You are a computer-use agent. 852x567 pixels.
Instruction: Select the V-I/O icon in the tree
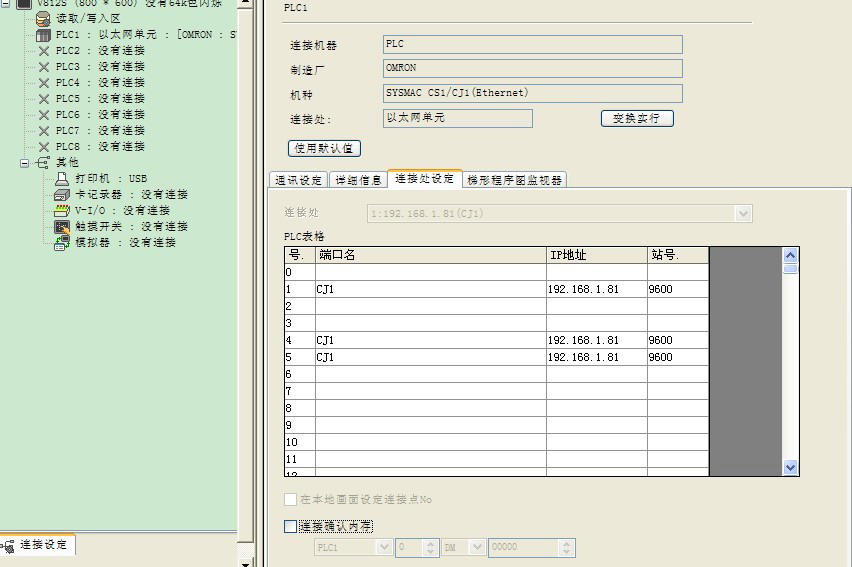[x=62, y=210]
